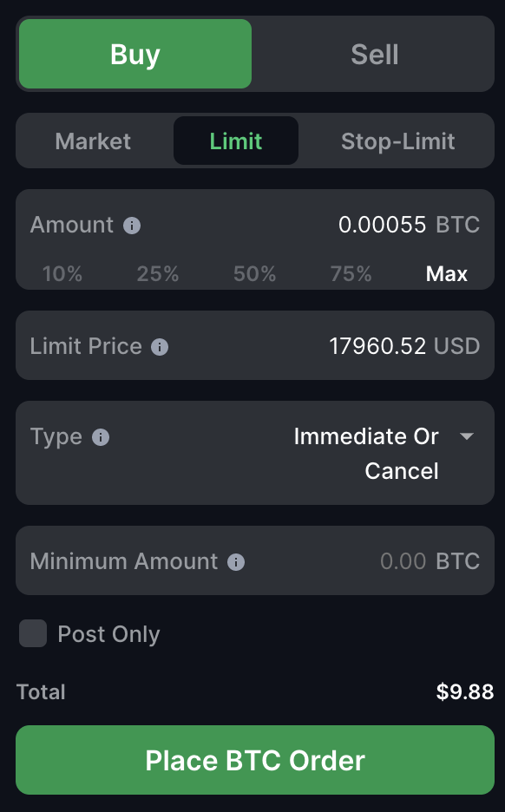Select the Limit order tab
This screenshot has height=812, width=505.
click(236, 141)
